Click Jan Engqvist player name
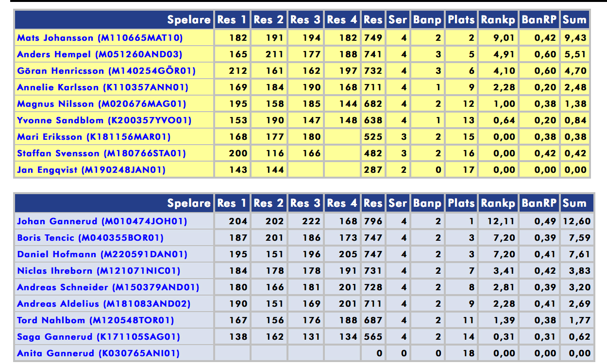The image size is (607, 364). tap(91, 170)
